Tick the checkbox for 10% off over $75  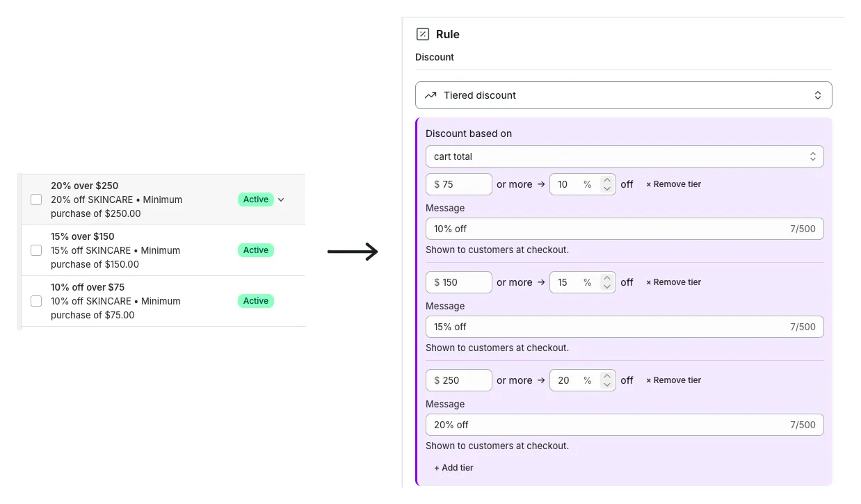tap(36, 301)
